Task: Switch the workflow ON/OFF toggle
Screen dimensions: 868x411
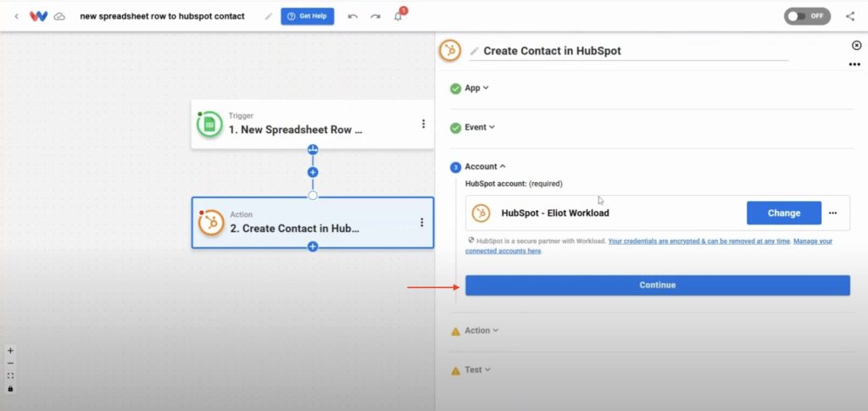Action: coord(807,16)
